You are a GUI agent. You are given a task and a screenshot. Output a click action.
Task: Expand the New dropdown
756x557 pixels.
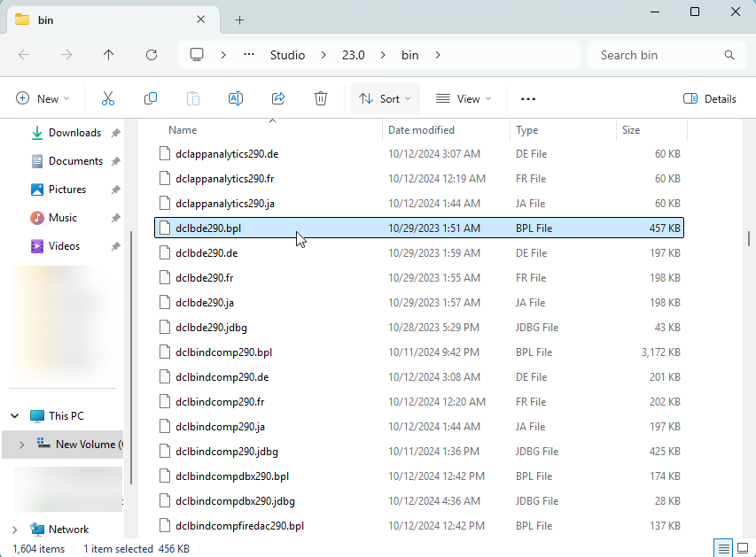click(43, 98)
